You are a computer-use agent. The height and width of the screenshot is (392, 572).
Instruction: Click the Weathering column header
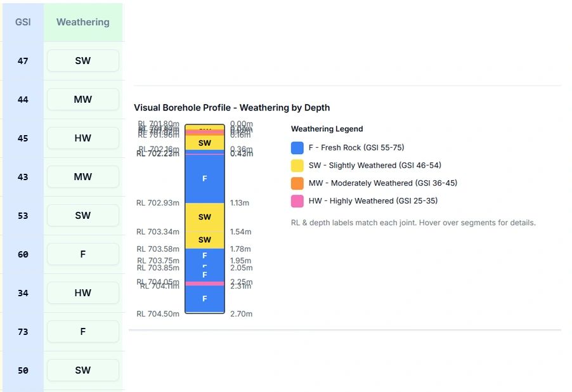[x=83, y=22]
